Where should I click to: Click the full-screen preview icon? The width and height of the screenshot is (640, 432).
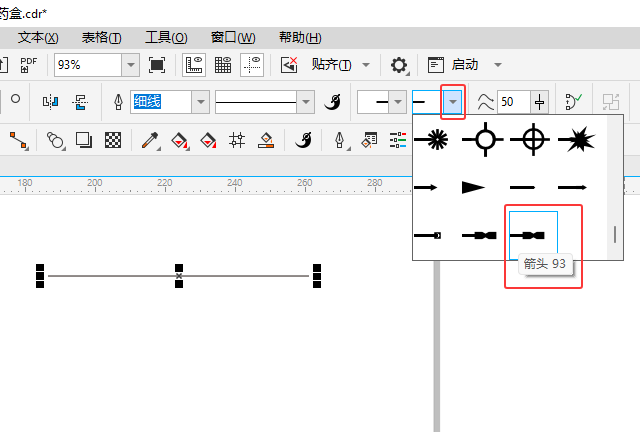point(157,65)
